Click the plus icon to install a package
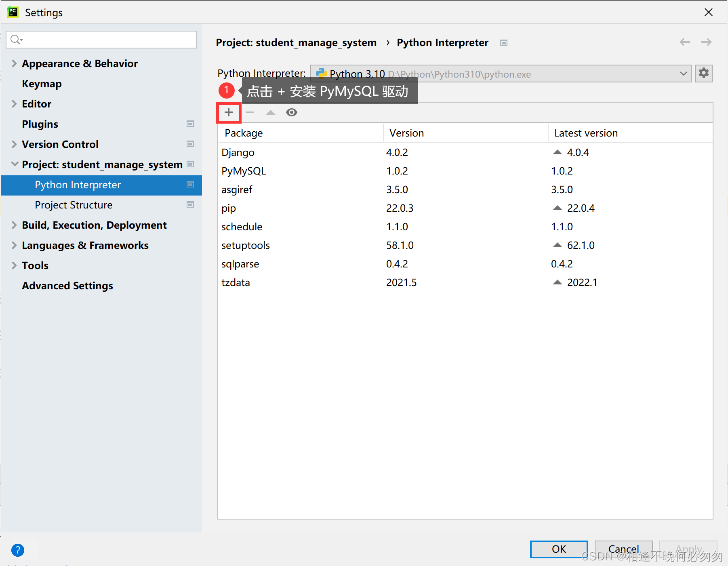 [x=229, y=112]
